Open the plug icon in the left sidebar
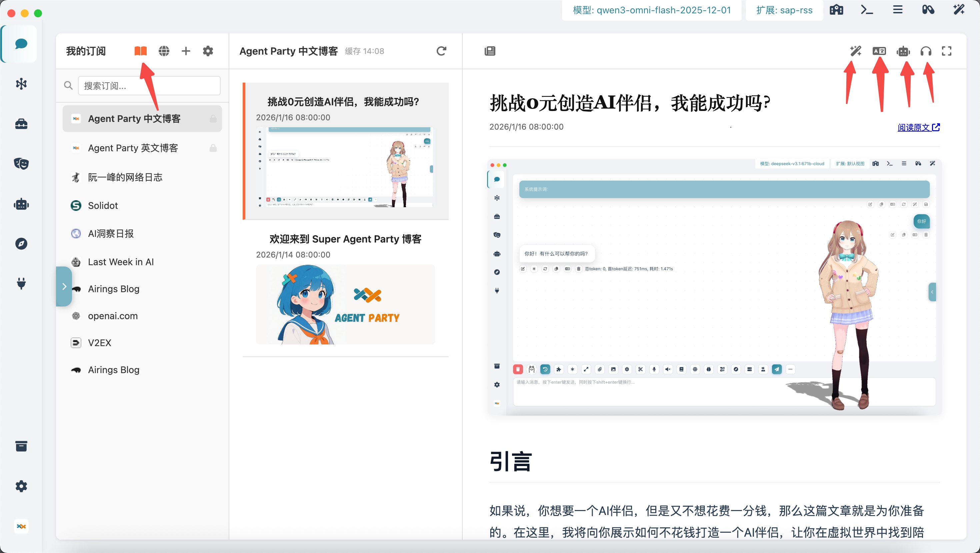The width and height of the screenshot is (980, 553). (x=21, y=283)
